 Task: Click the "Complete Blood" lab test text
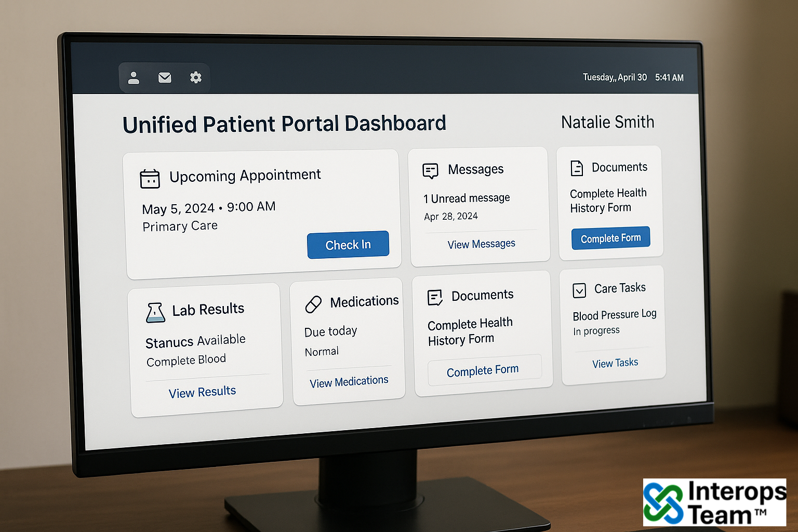coord(186,361)
